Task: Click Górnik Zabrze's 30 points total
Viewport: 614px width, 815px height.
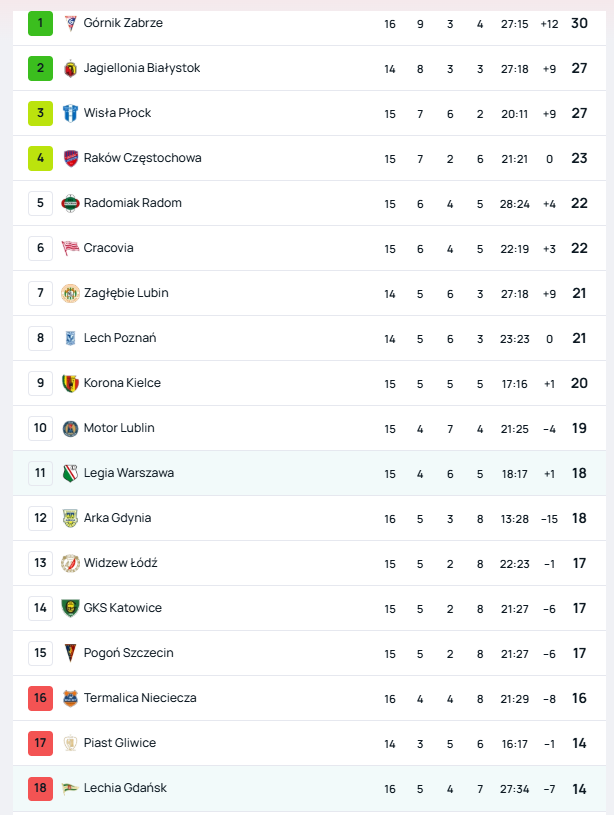Action: (x=579, y=23)
